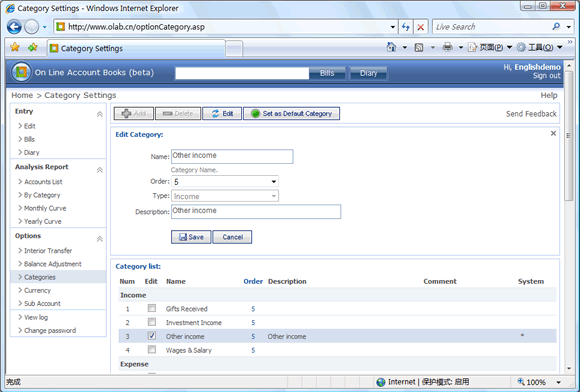Click the favorites star icon
Image resolution: width=580 pixels, height=392 pixels.
pos(15,47)
